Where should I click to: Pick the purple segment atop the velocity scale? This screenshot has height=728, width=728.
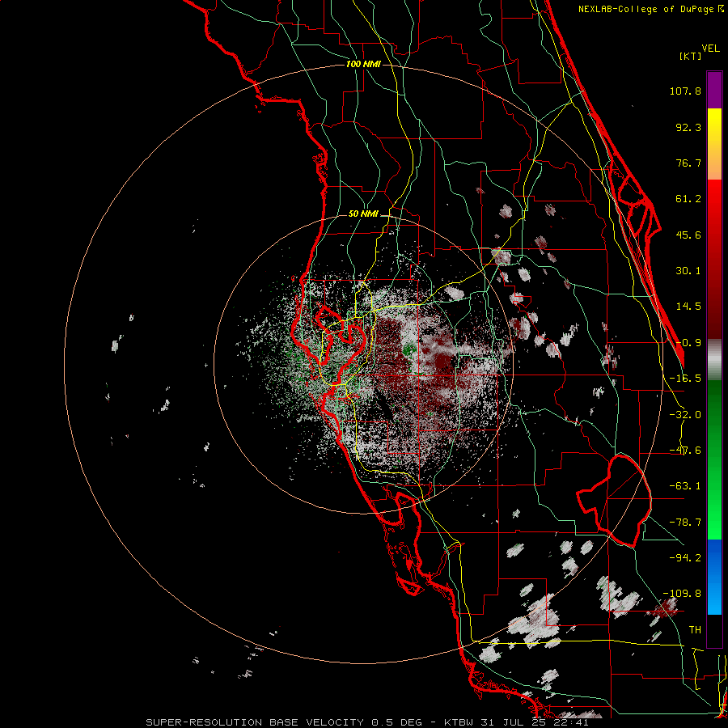(714, 91)
